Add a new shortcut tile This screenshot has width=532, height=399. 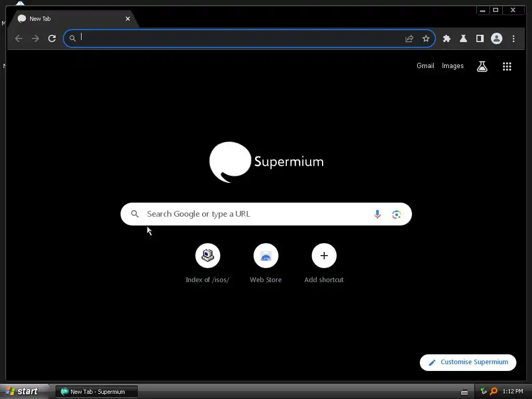[324, 263]
